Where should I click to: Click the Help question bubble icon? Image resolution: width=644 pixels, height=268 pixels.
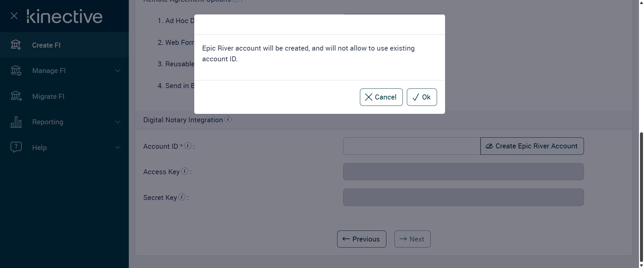coord(16,147)
